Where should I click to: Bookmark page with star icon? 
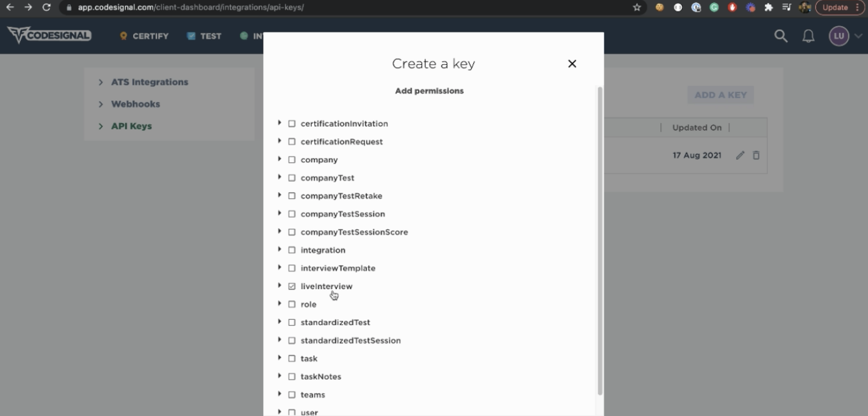637,7
